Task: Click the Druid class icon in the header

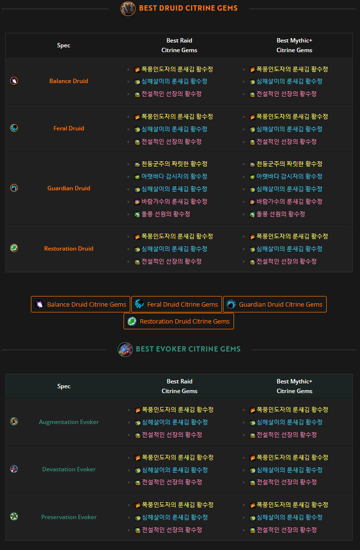Action: (x=128, y=8)
